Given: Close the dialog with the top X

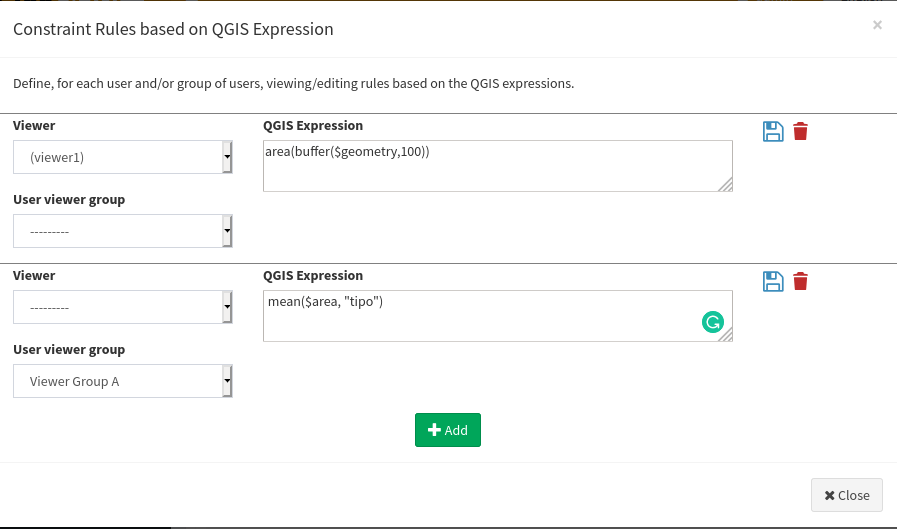Looking at the screenshot, I should (877, 25).
